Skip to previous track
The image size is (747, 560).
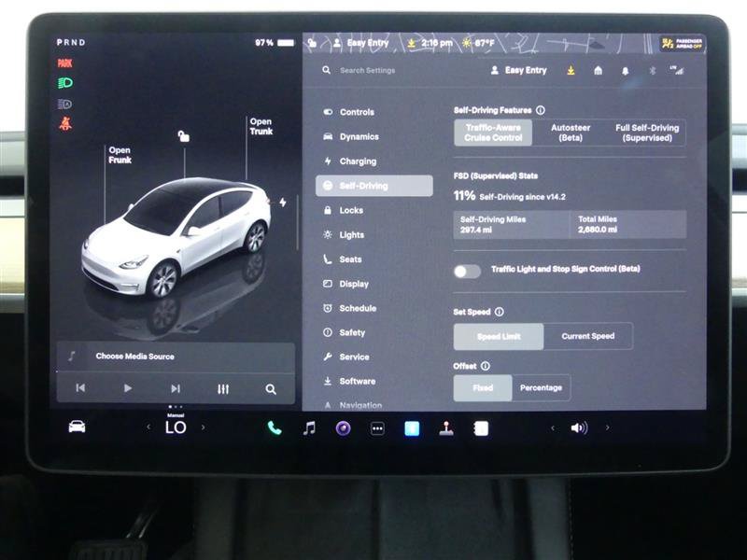80,388
